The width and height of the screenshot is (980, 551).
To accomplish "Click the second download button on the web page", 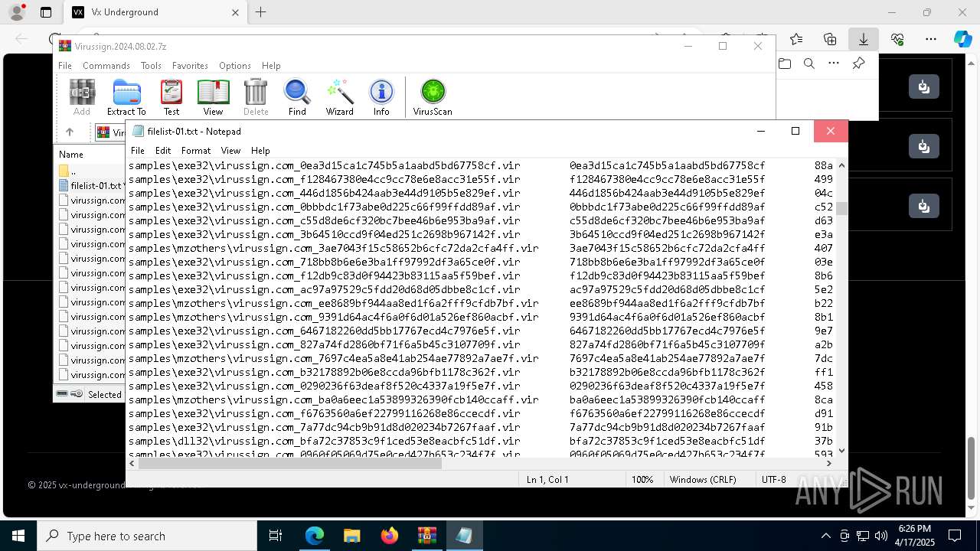I will pyautogui.click(x=924, y=146).
